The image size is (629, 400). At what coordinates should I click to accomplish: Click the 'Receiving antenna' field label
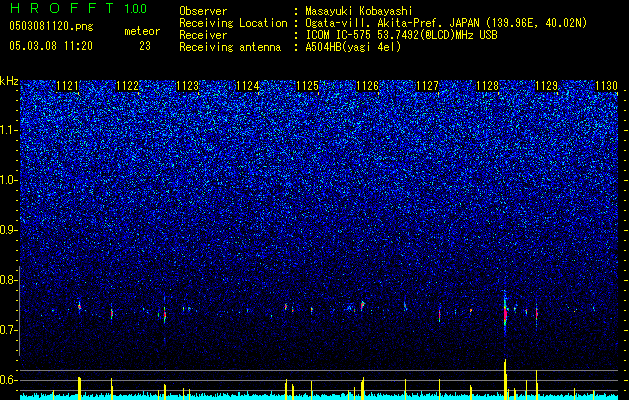pyautogui.click(x=230, y=47)
